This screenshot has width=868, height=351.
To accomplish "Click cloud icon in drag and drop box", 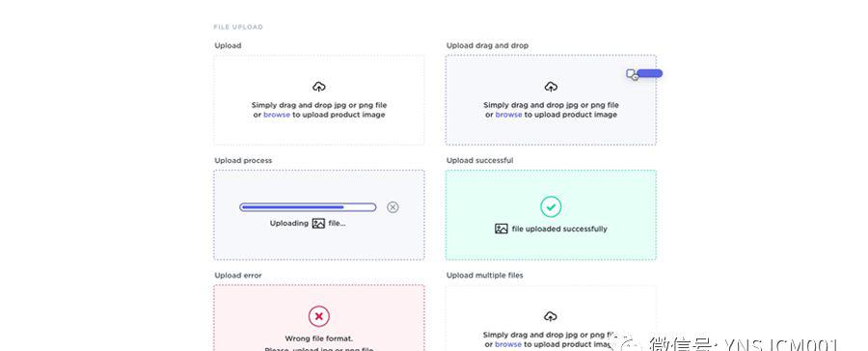I will point(551,87).
